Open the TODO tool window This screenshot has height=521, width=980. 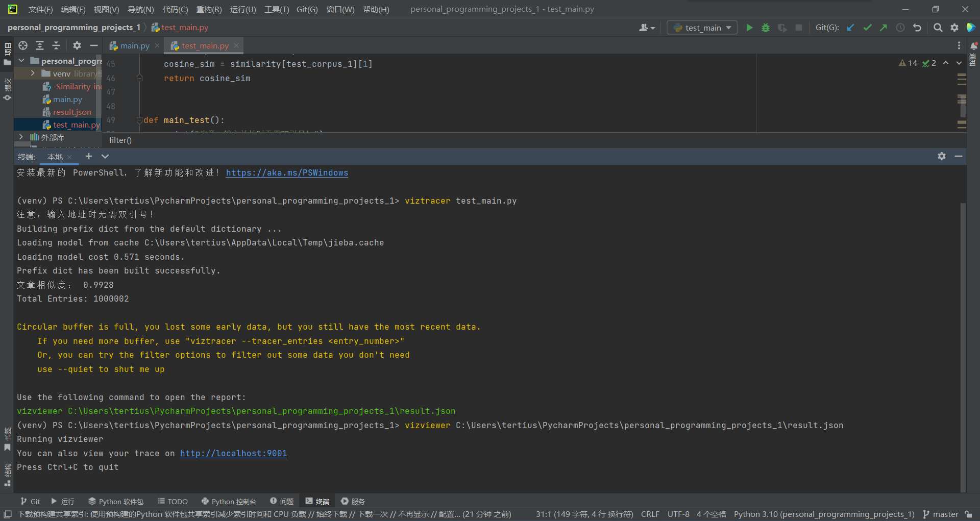(173, 502)
